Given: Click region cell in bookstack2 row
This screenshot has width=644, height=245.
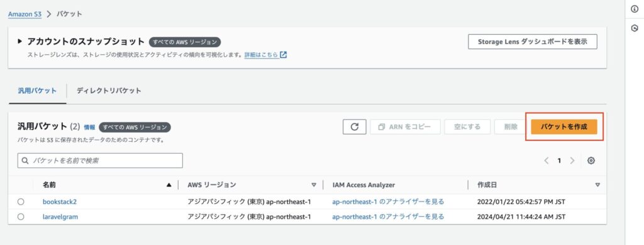Looking at the screenshot, I should point(249,202).
